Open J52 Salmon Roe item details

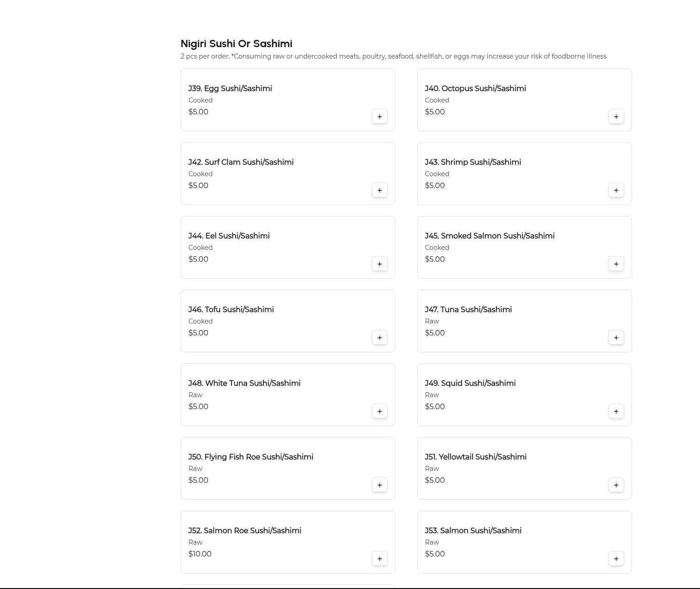(244, 531)
